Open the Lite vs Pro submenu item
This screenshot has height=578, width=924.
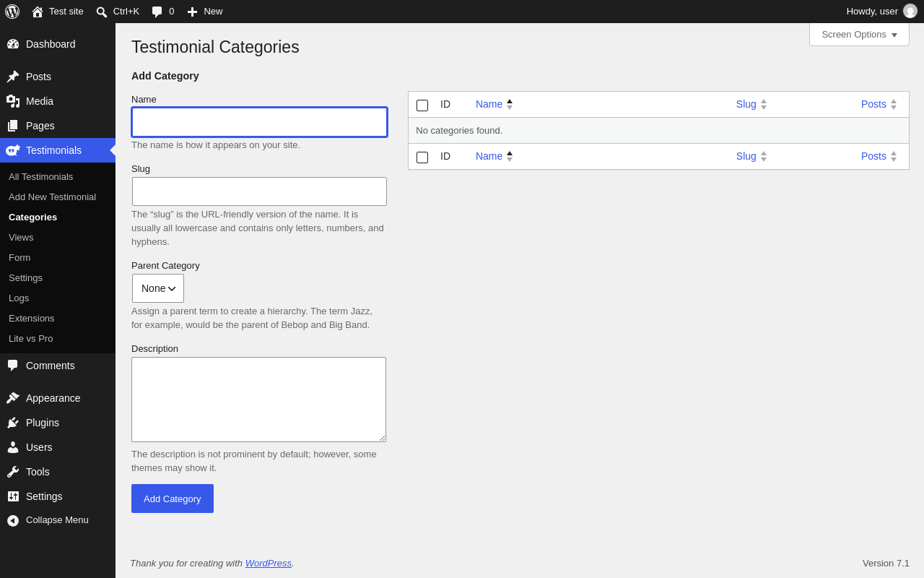pos(30,338)
